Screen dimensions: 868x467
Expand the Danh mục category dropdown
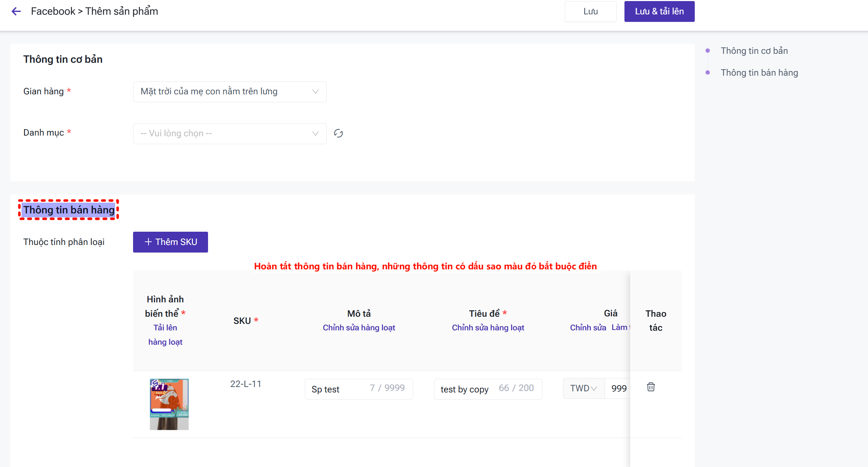(230, 134)
